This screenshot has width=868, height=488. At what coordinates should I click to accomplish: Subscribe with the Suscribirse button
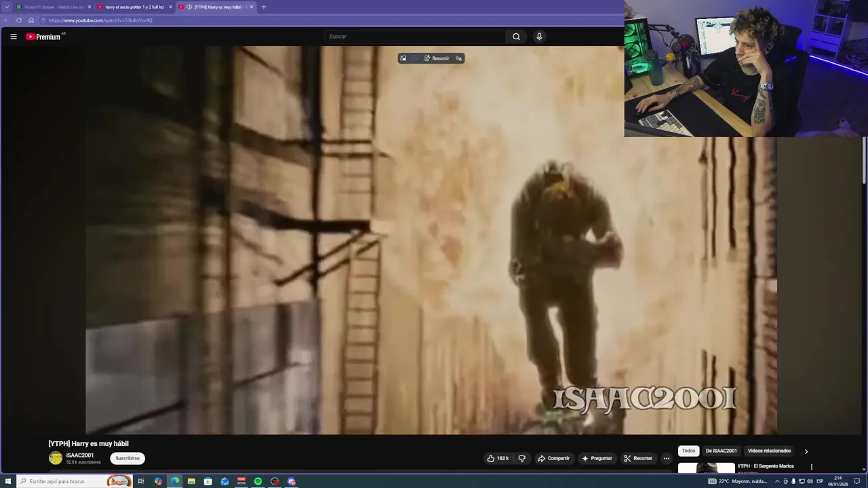pyautogui.click(x=127, y=458)
